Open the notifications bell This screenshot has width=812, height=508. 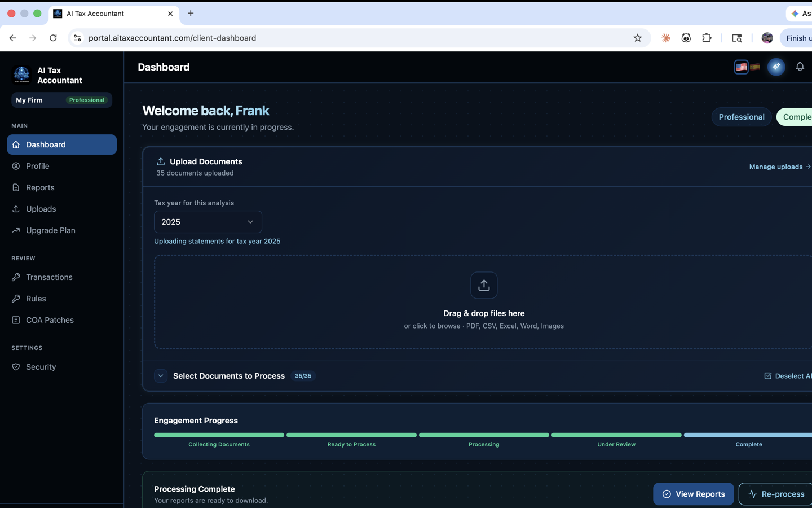[800, 67]
